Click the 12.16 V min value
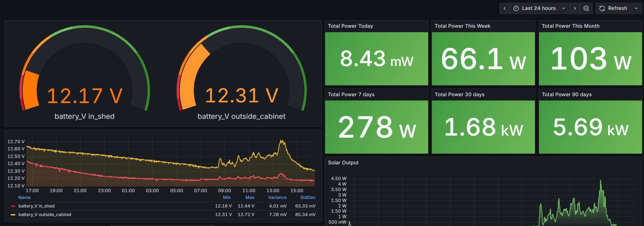This screenshot has width=644, height=226. [223, 206]
